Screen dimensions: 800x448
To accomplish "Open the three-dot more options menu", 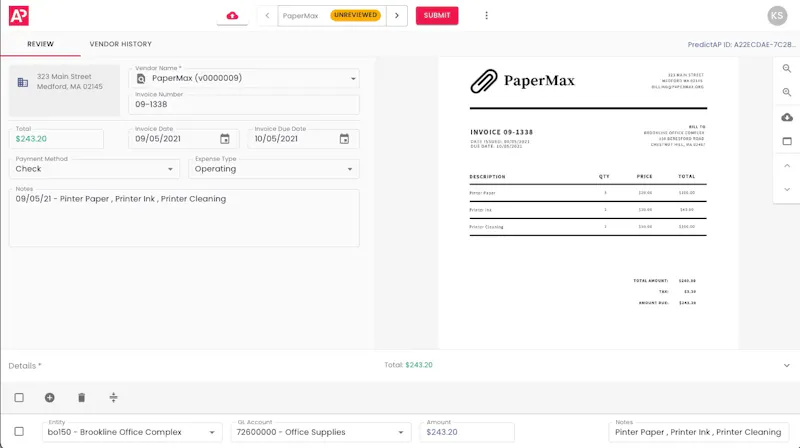I will pyautogui.click(x=486, y=15).
